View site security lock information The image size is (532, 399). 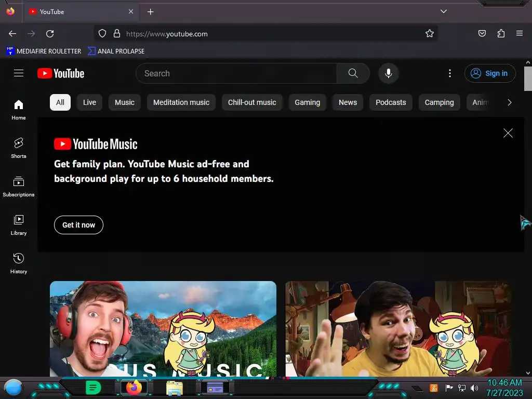(x=117, y=34)
